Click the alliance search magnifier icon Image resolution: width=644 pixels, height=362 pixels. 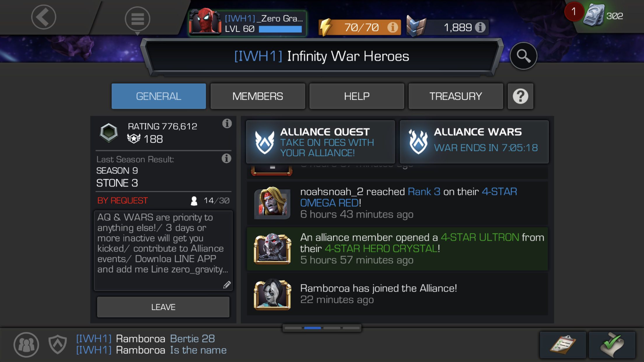point(523,56)
